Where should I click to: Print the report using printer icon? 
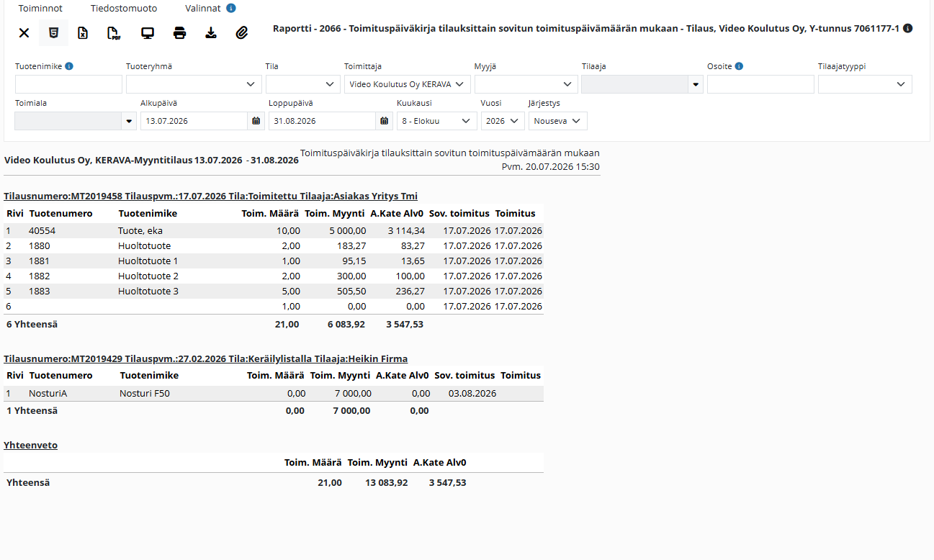pyautogui.click(x=180, y=32)
